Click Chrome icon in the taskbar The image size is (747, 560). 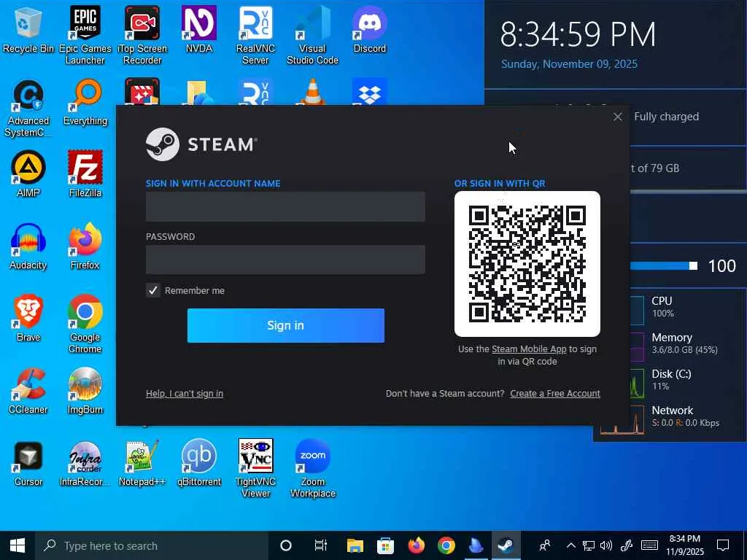[446, 545]
